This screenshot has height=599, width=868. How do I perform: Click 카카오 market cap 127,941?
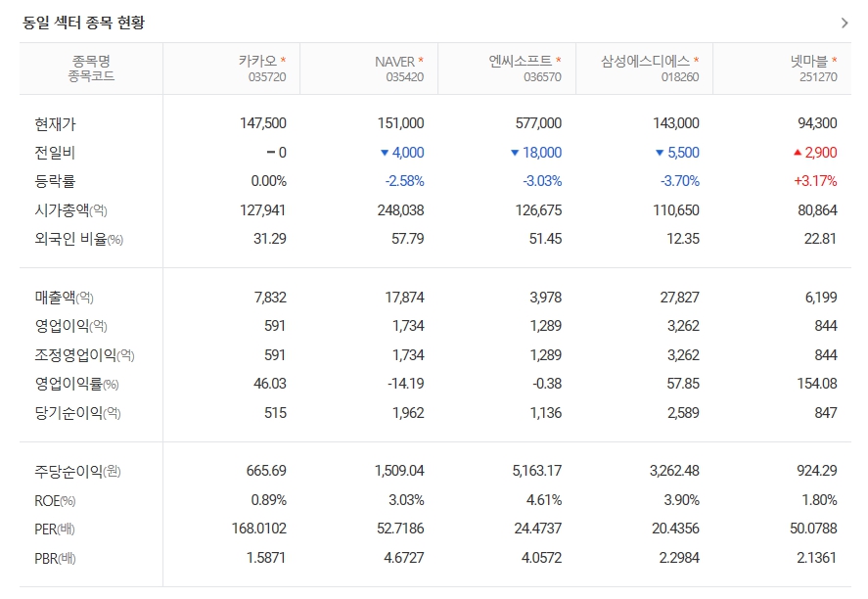click(x=263, y=210)
